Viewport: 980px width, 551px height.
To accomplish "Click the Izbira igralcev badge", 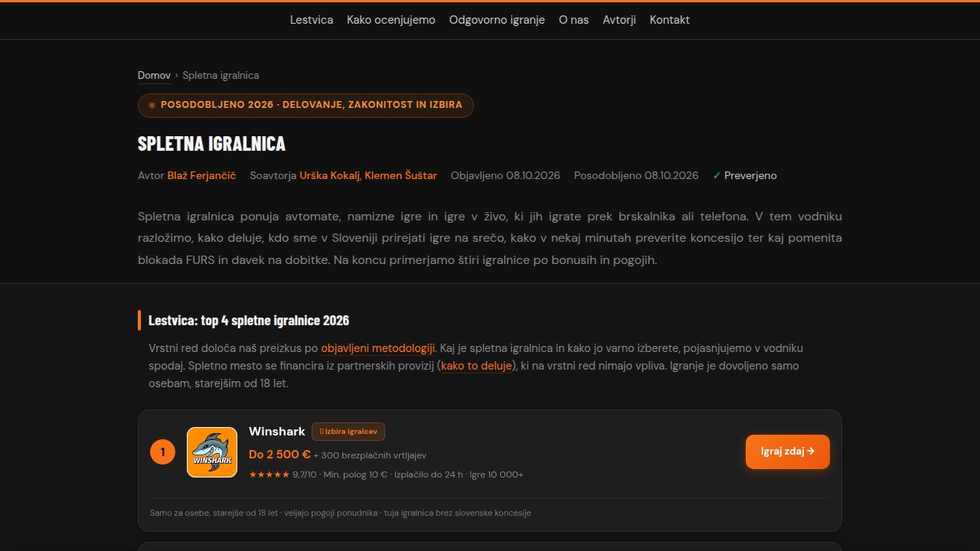I will point(348,432).
